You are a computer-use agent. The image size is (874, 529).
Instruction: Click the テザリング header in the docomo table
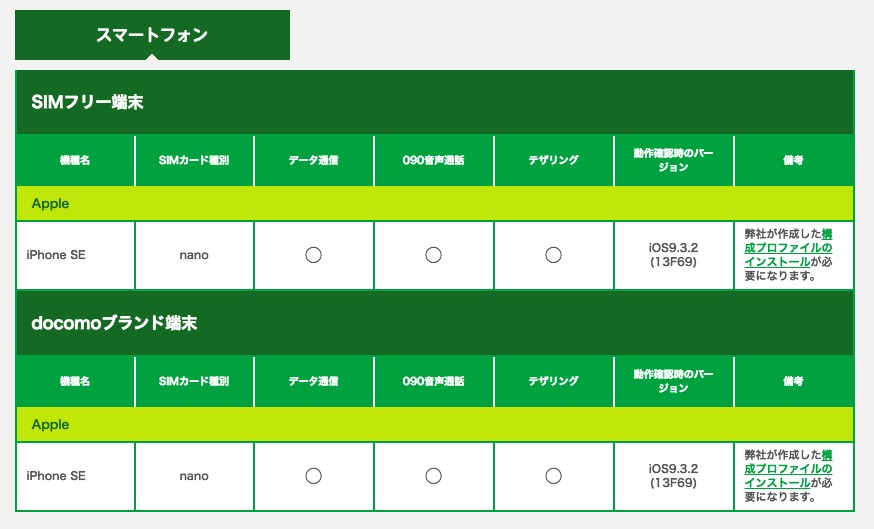click(553, 381)
